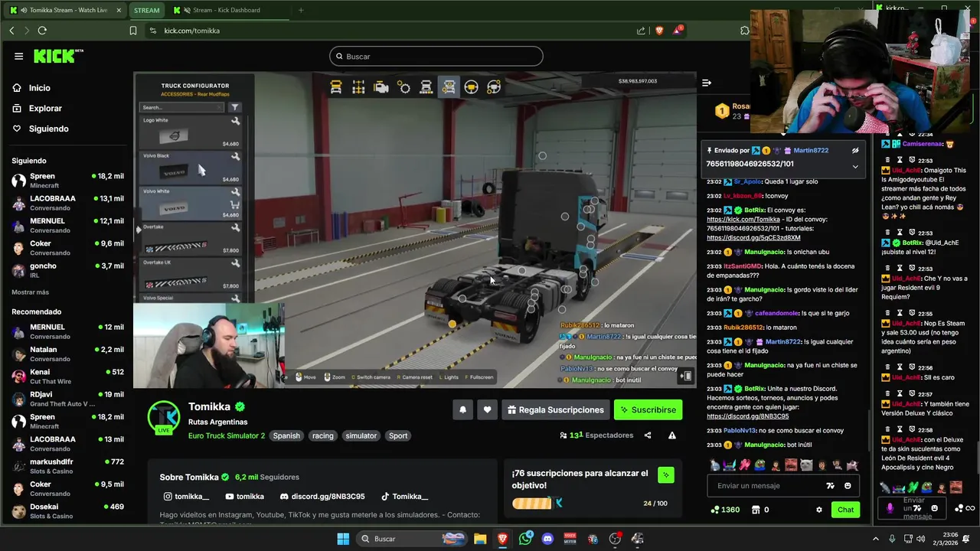Image resolution: width=980 pixels, height=551 pixels.
Task: Open the kick.com/Tomikka link in chat
Action: 743,220
